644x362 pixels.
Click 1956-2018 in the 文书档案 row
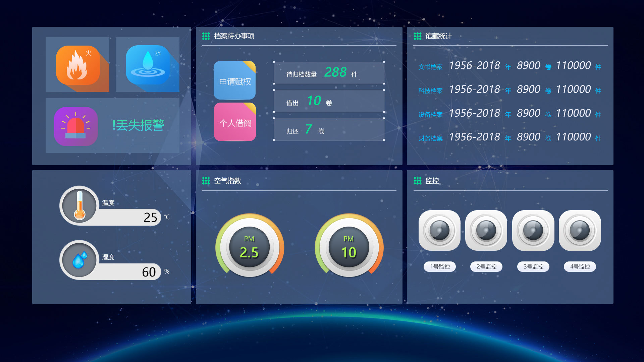[x=475, y=65]
